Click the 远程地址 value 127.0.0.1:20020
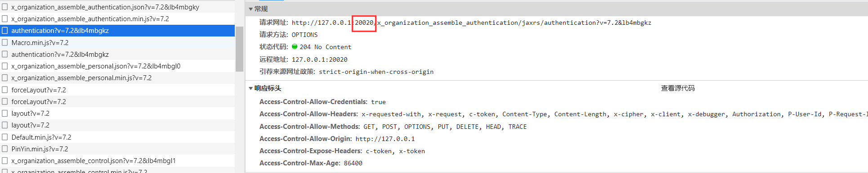Screen dimensions: 868x173 click(x=319, y=59)
